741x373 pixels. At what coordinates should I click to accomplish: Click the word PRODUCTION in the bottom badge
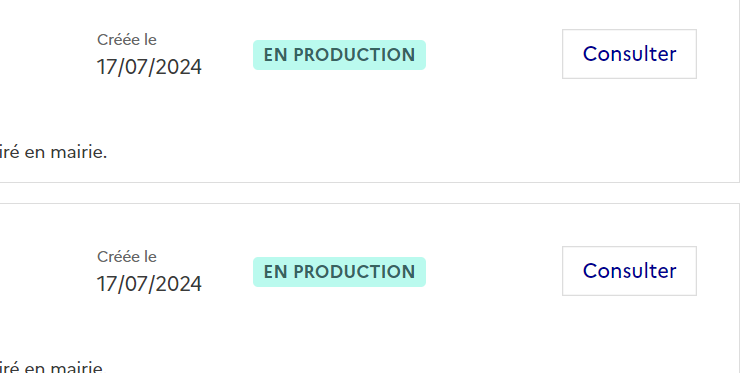coord(354,272)
